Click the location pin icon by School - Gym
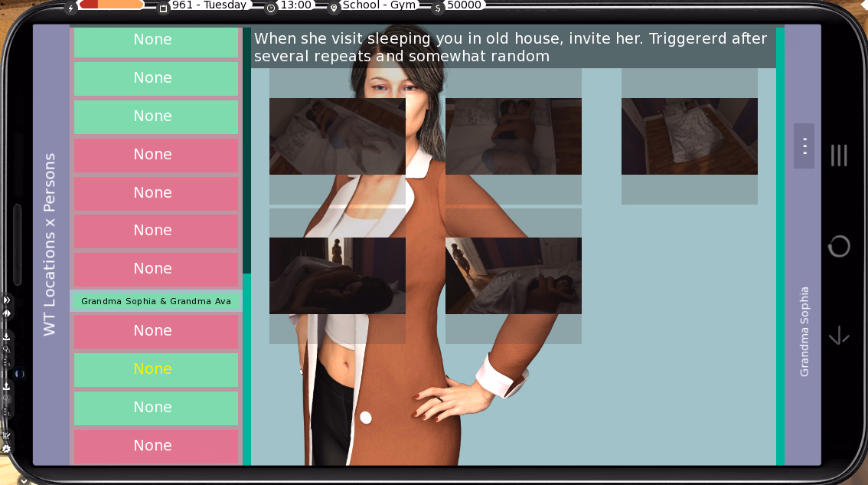This screenshot has height=485, width=868. [333, 8]
